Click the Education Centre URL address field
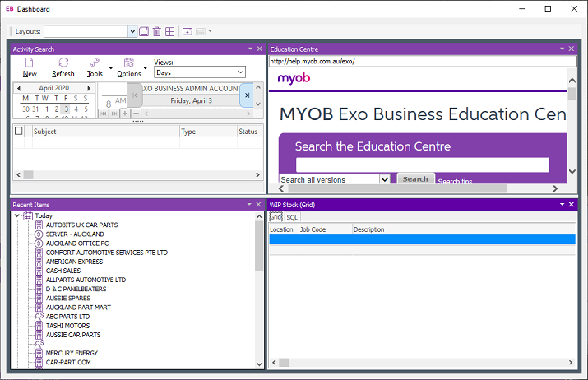The image size is (588, 380). [423, 61]
